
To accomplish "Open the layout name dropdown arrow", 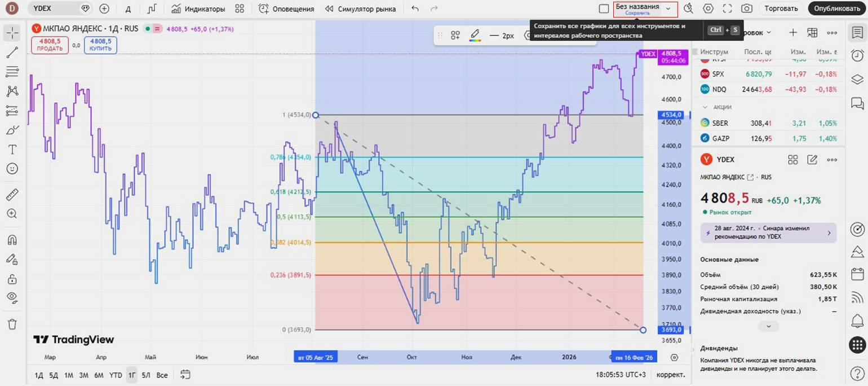I will coord(668,8).
